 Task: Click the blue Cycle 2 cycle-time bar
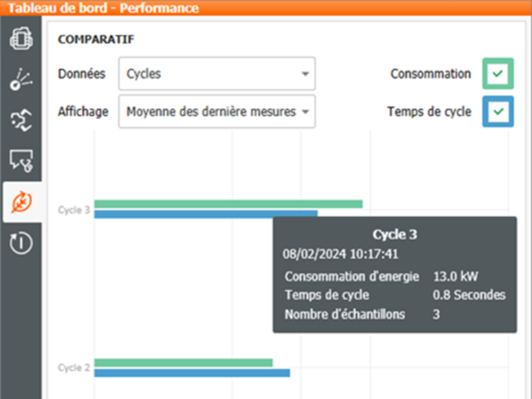tap(191, 373)
